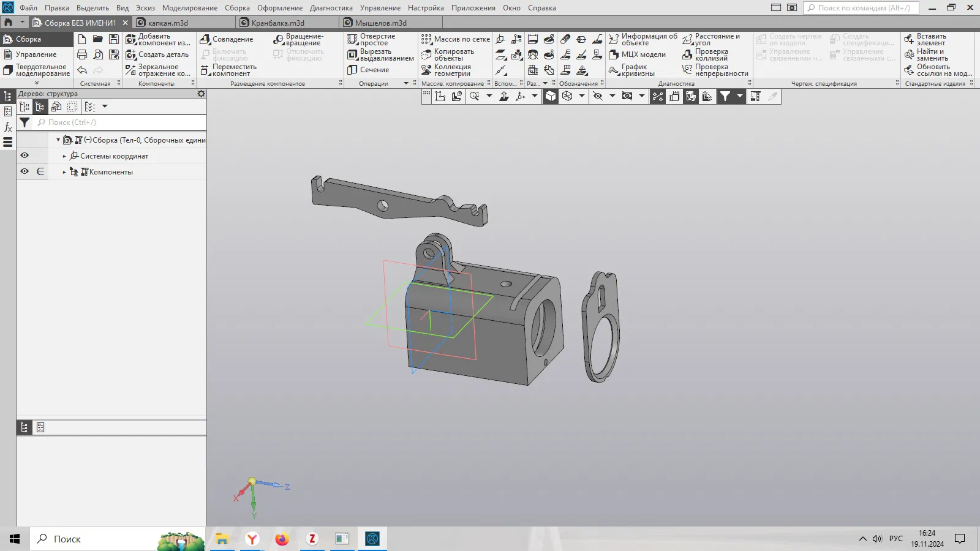Open the Windows Start menu
The image size is (980, 551).
click(15, 539)
